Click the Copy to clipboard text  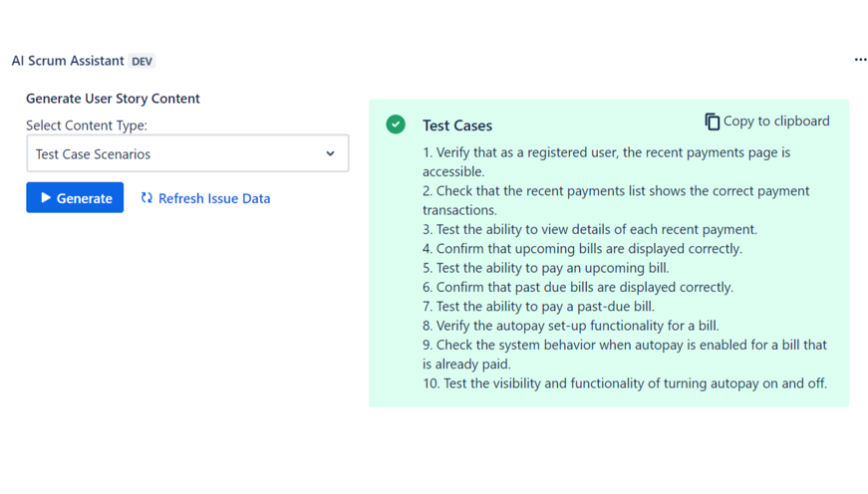tap(776, 122)
